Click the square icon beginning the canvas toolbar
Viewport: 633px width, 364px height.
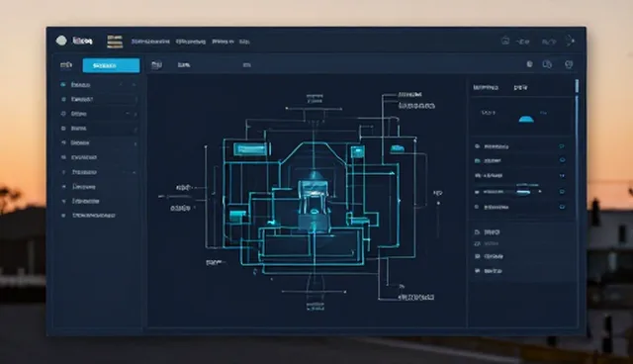click(156, 65)
